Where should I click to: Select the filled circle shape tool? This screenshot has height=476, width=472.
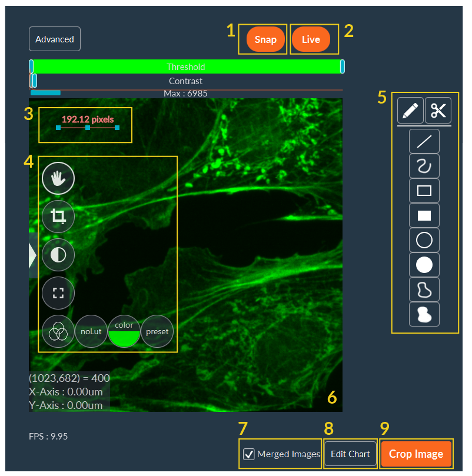coord(424,265)
